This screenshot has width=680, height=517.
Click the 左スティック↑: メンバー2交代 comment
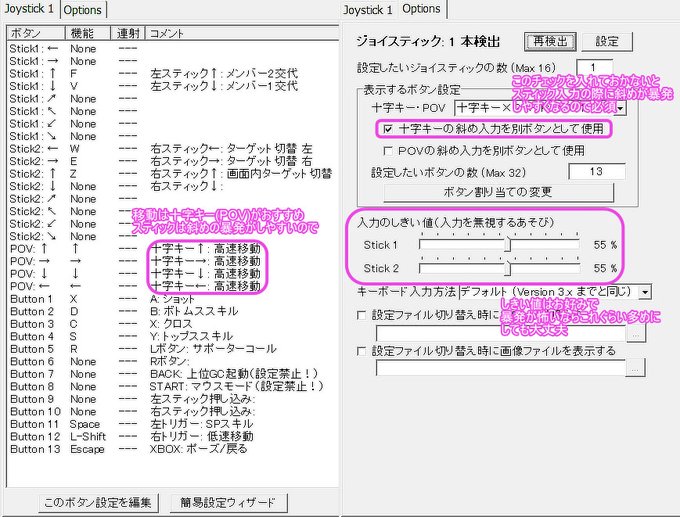click(224, 74)
